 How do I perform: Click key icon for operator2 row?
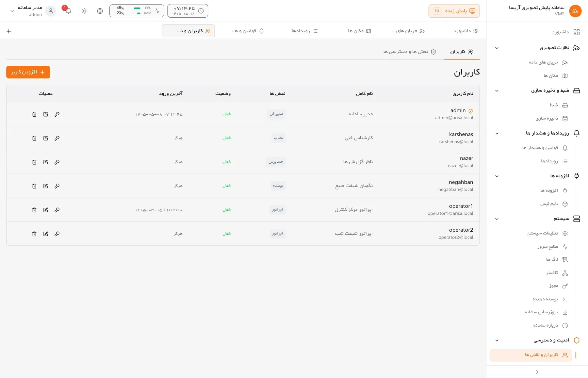[57, 234]
